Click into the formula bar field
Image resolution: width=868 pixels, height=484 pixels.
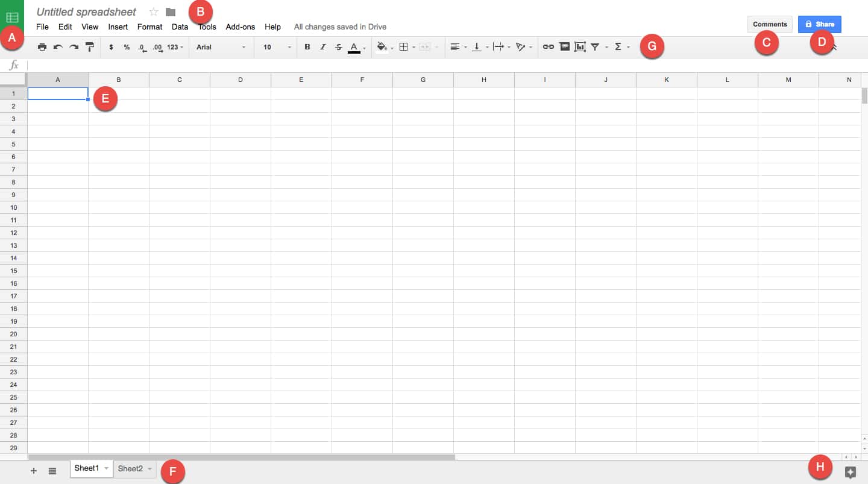point(422,65)
